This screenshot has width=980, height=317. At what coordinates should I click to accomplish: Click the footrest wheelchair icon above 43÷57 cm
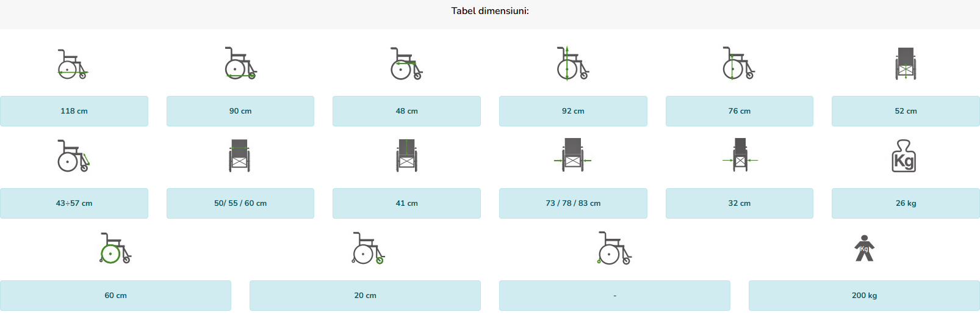(x=73, y=156)
